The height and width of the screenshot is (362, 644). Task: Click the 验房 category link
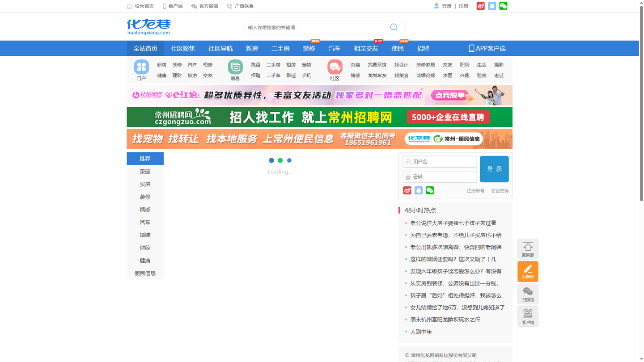pos(482,76)
